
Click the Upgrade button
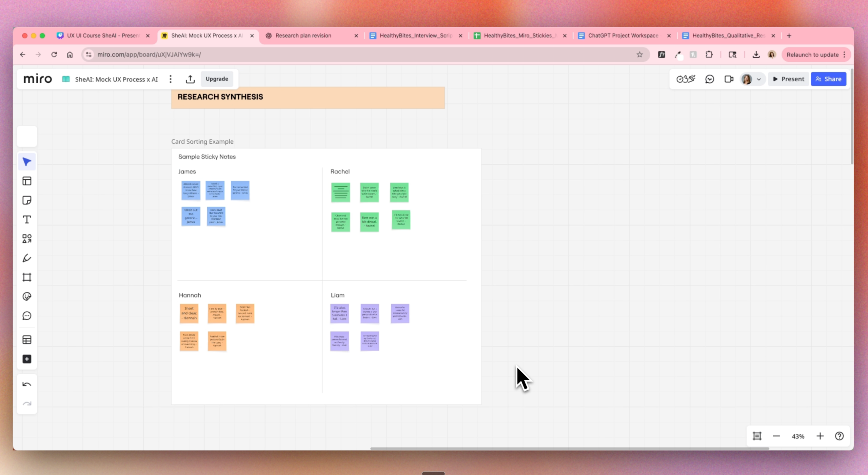point(217,79)
